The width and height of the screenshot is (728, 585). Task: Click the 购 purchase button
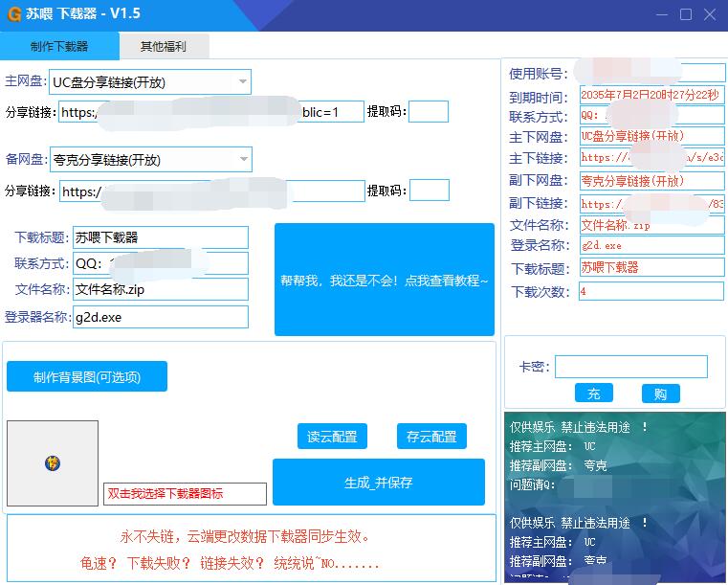click(660, 394)
